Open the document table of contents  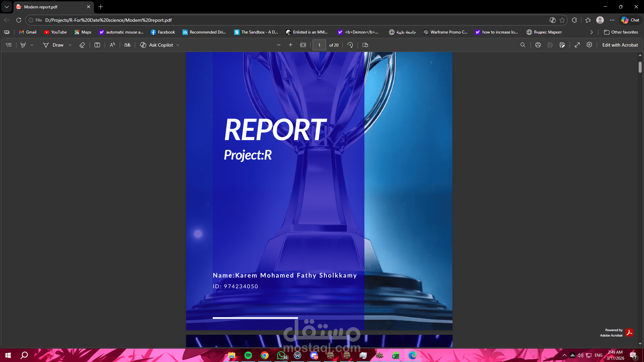8,45
